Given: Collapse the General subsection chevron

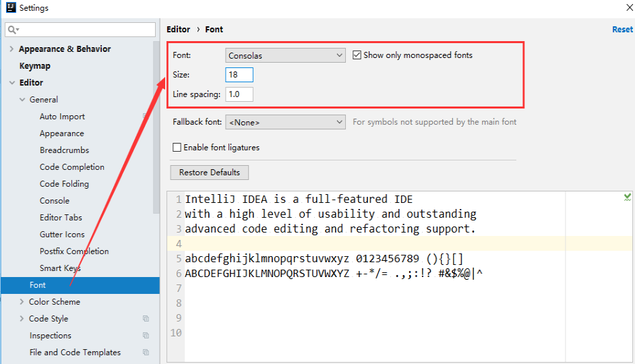Looking at the screenshot, I should (x=22, y=100).
